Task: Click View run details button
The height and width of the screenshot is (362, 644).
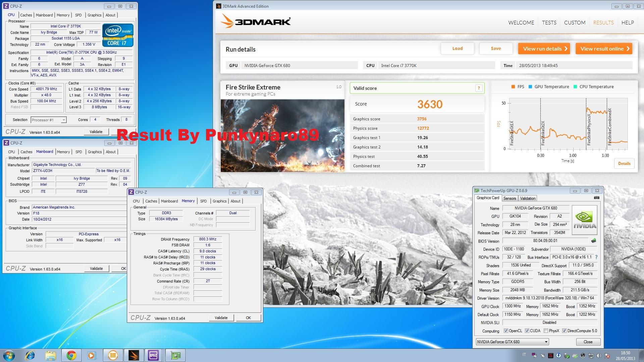Action: click(544, 49)
